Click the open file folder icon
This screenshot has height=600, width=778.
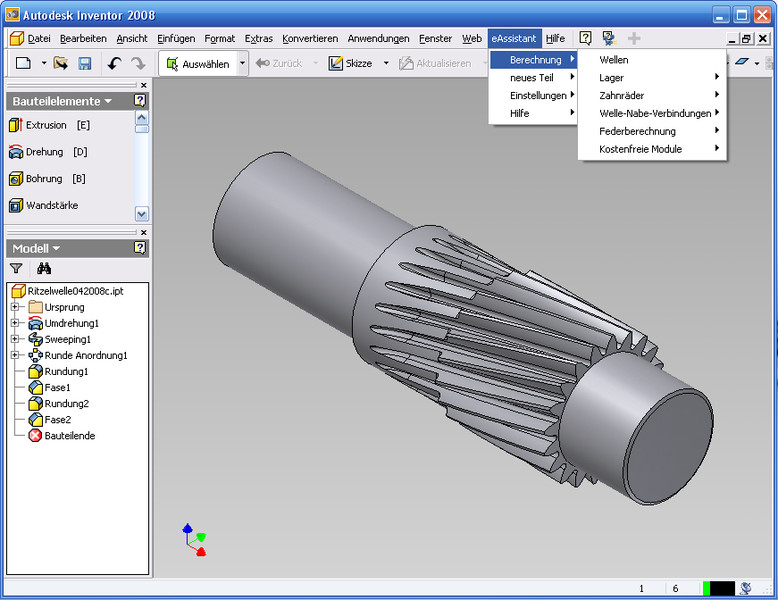[x=61, y=63]
